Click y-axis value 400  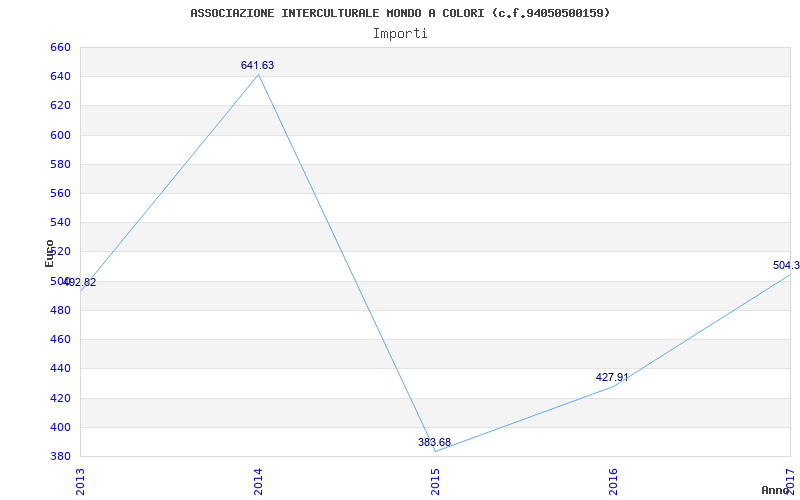pos(60,428)
